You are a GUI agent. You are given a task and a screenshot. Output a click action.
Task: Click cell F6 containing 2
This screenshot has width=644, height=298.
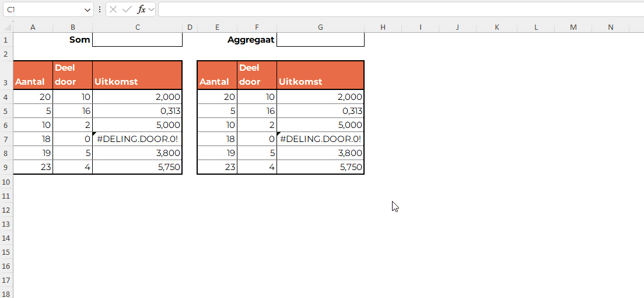click(x=257, y=125)
